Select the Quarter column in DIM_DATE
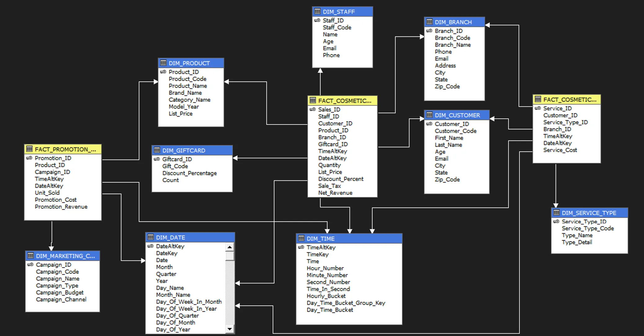644x336 pixels. coord(166,274)
